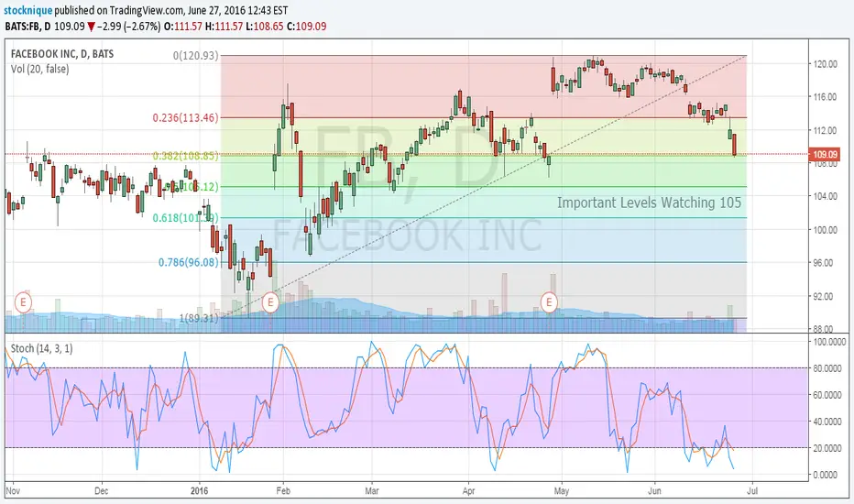This screenshot has height=504, width=854.
Task: Click the Fibonacci label 0.786(96.08)
Action: pyautogui.click(x=189, y=263)
